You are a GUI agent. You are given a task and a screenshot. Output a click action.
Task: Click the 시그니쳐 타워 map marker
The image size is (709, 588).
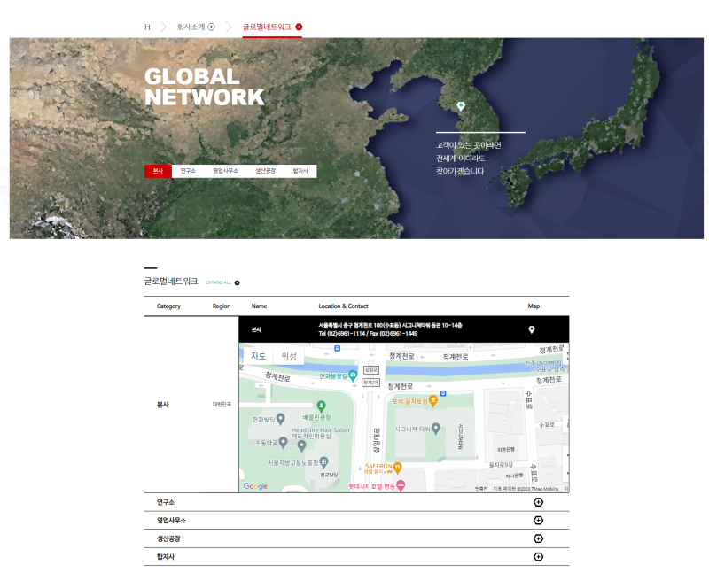click(x=436, y=429)
